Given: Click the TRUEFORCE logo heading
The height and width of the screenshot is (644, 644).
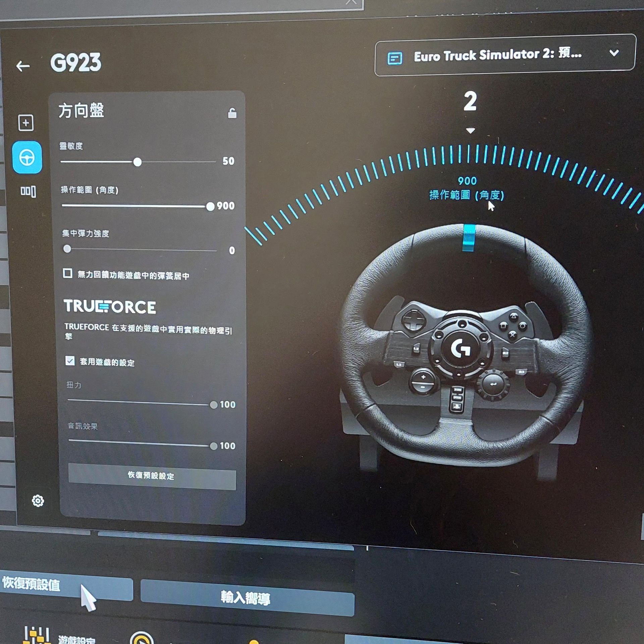Looking at the screenshot, I should [110, 306].
